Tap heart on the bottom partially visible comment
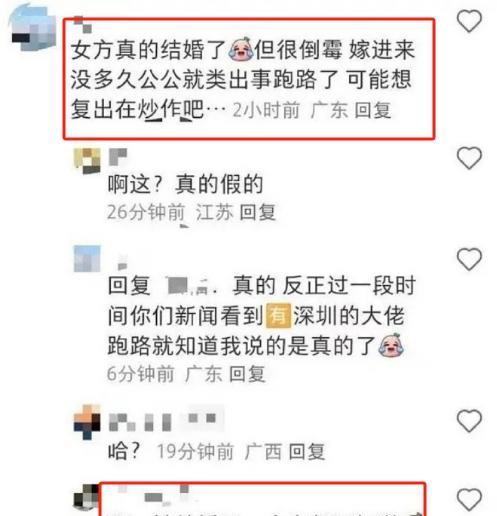This screenshot has height=516, width=497. (x=469, y=500)
